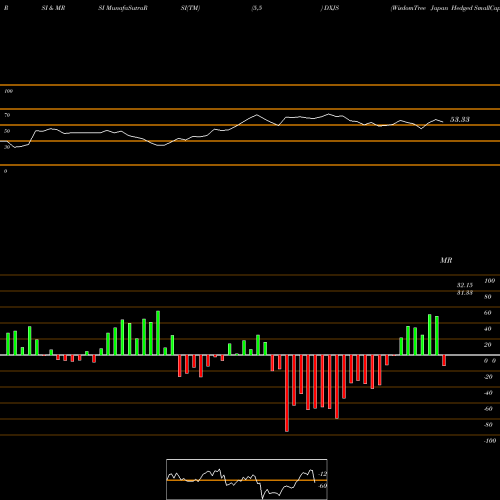This screenshot has height=500, width=500.
Task: Click the -69 value in mini chart
Action: coord(323,486)
